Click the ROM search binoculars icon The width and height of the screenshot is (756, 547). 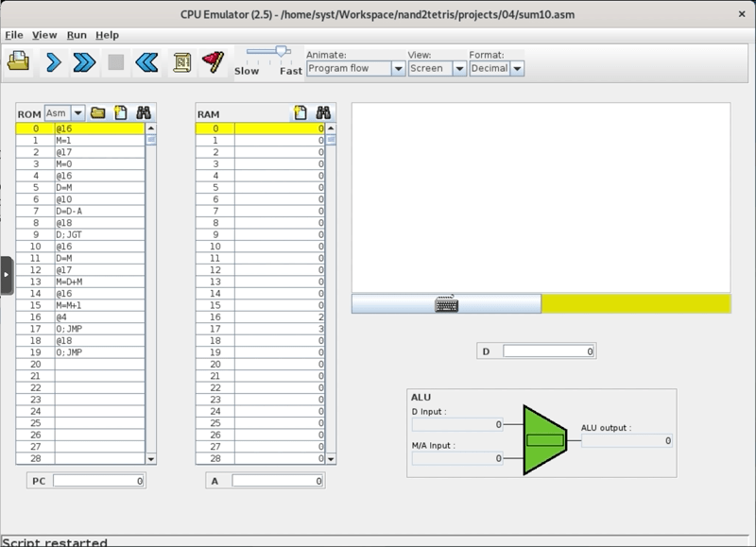point(144,113)
